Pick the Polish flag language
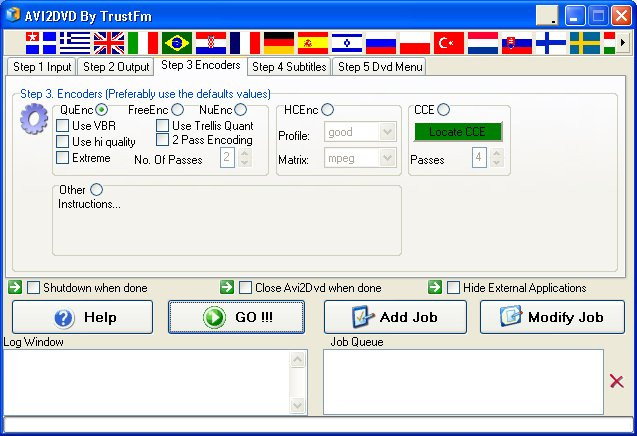Viewport: 637px width, 436px height. (415, 43)
